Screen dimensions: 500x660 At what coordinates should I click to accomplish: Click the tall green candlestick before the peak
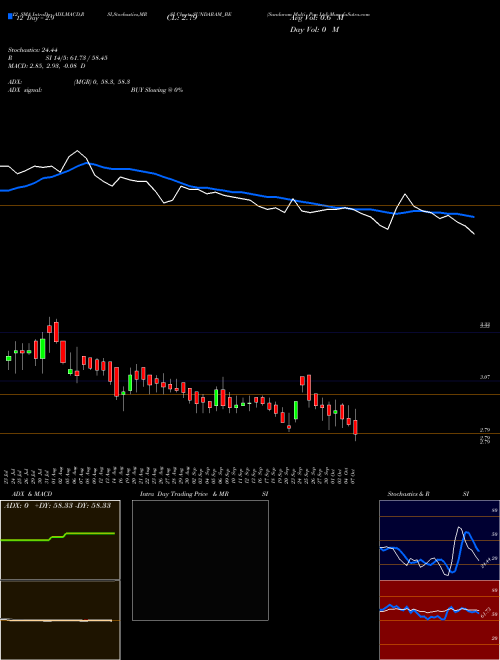[x=43, y=349]
